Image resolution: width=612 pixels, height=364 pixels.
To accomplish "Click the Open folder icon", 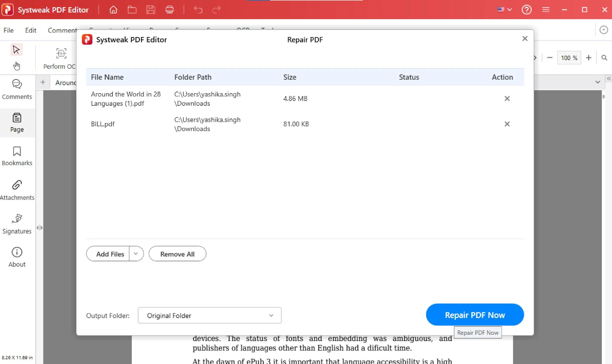I will pos(132,10).
